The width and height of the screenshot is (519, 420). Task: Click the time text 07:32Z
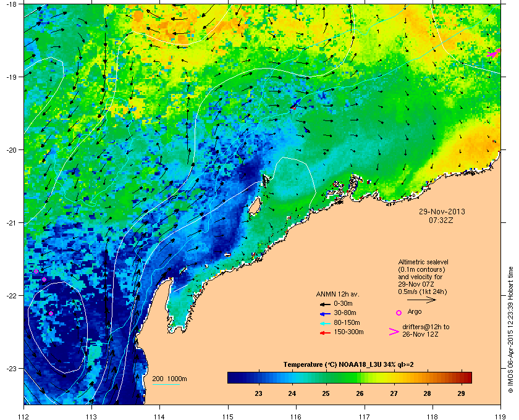pyautogui.click(x=441, y=220)
